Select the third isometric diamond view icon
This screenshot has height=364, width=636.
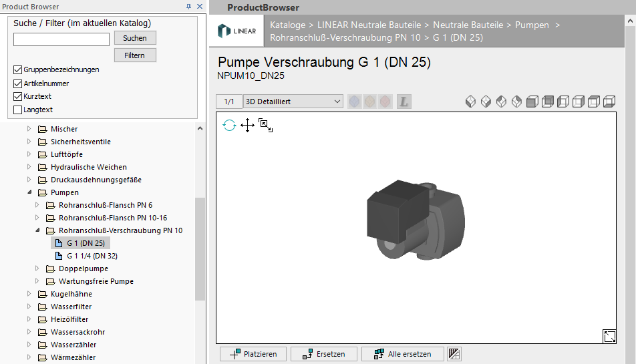(501, 102)
